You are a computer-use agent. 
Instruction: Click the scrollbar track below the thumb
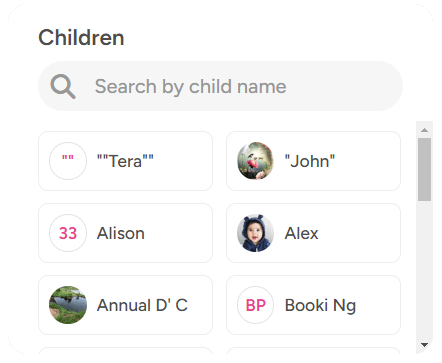424,270
